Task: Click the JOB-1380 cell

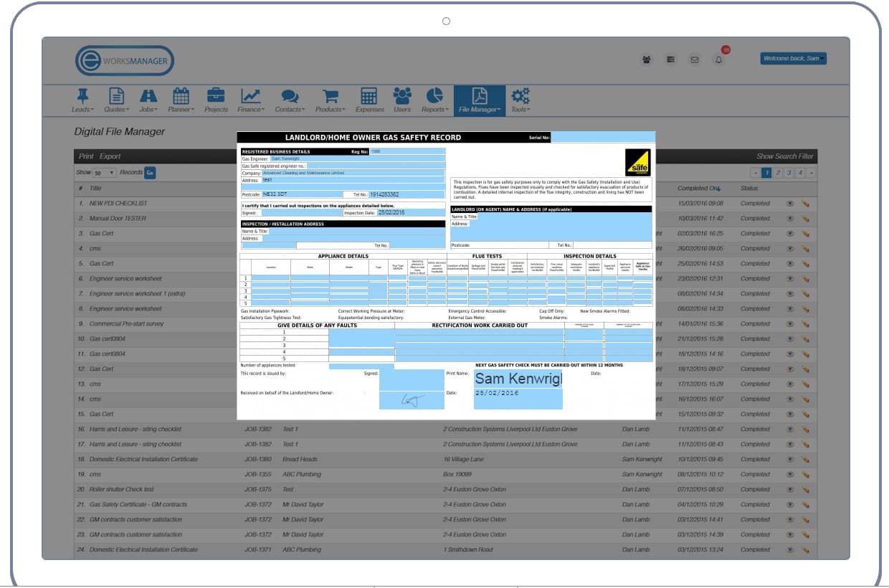Action: (x=258, y=459)
